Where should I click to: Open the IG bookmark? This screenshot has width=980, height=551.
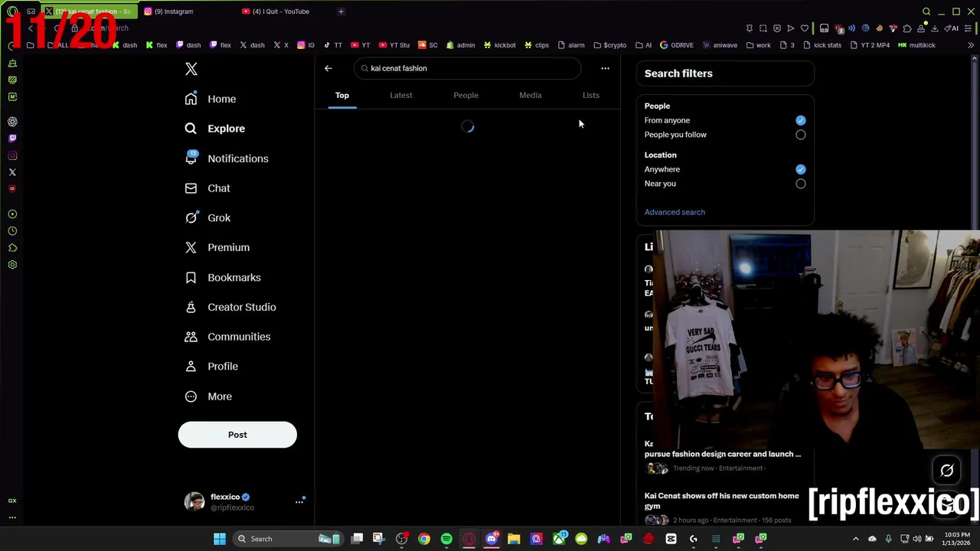point(305,45)
